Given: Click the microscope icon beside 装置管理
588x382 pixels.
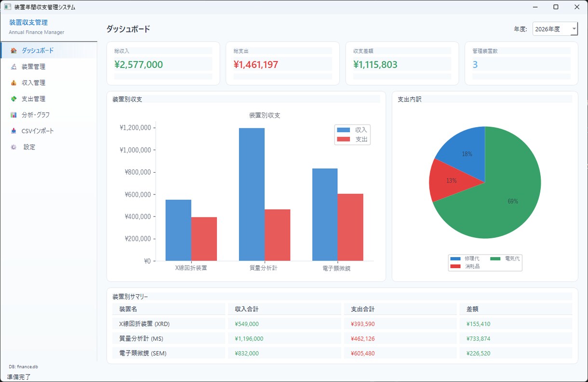Looking at the screenshot, I should coord(13,67).
